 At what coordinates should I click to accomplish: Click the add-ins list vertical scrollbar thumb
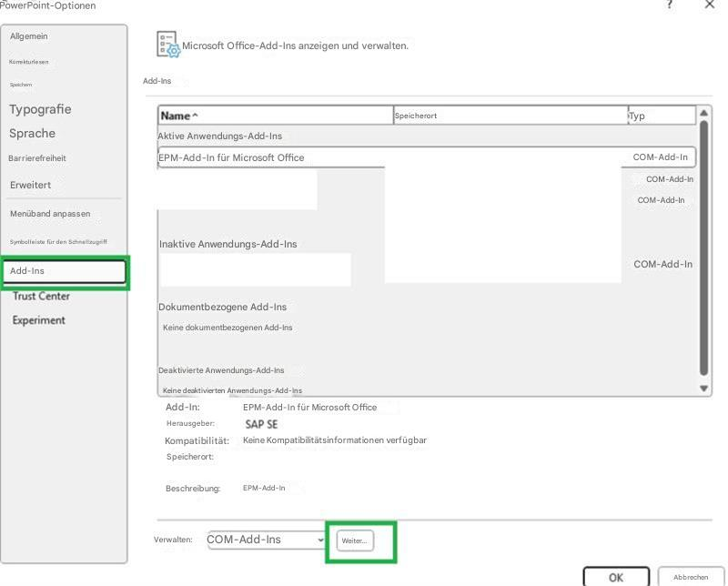tap(703, 248)
